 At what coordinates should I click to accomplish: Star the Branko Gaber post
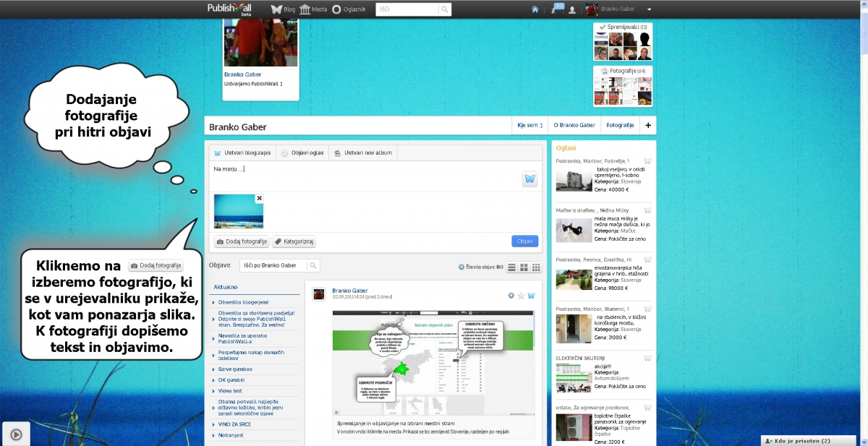[521, 296]
